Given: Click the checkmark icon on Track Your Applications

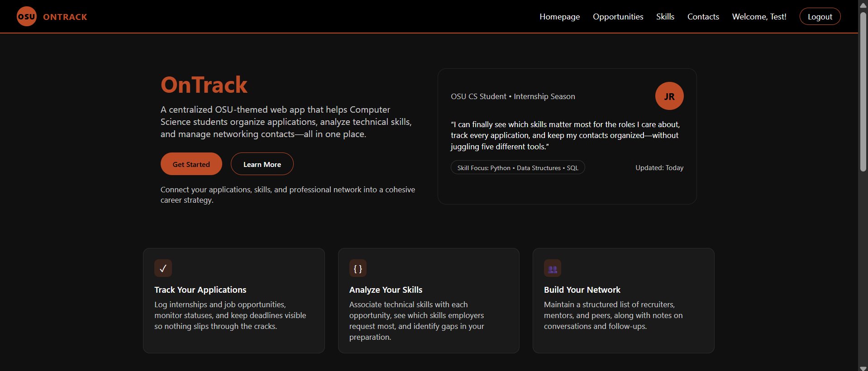Looking at the screenshot, I should [163, 268].
